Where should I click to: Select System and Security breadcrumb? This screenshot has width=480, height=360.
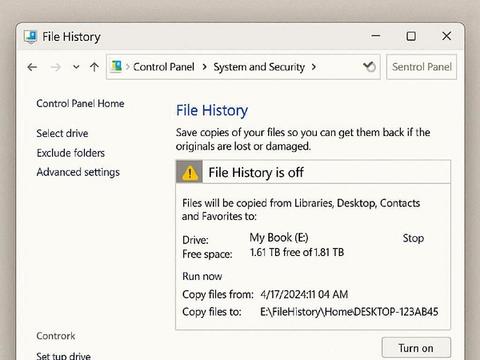pos(259,67)
